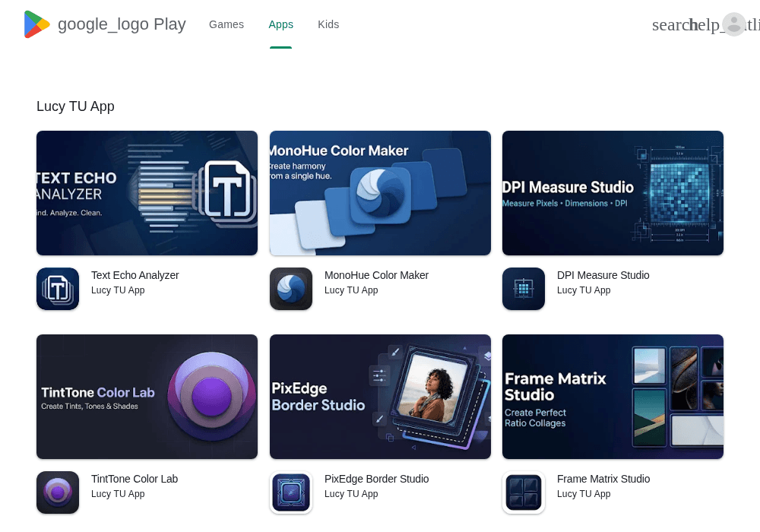Open the search icon in the header
Screen dimensions: 760x532
670,25
